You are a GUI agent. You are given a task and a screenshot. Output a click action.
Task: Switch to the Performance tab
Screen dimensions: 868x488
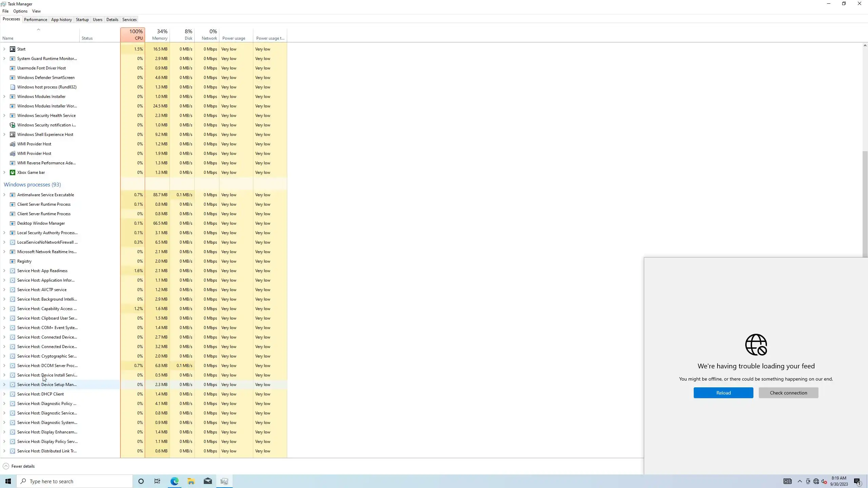tap(35, 20)
